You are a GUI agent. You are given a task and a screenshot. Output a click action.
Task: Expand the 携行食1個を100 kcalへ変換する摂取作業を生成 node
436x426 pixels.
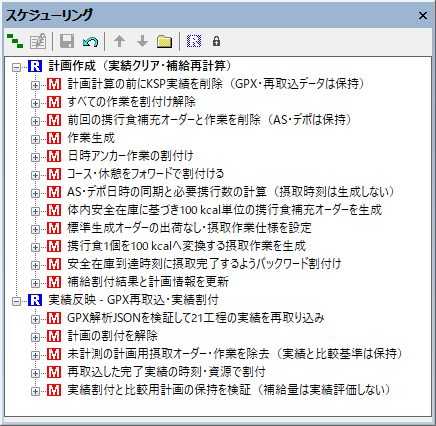pos(35,247)
